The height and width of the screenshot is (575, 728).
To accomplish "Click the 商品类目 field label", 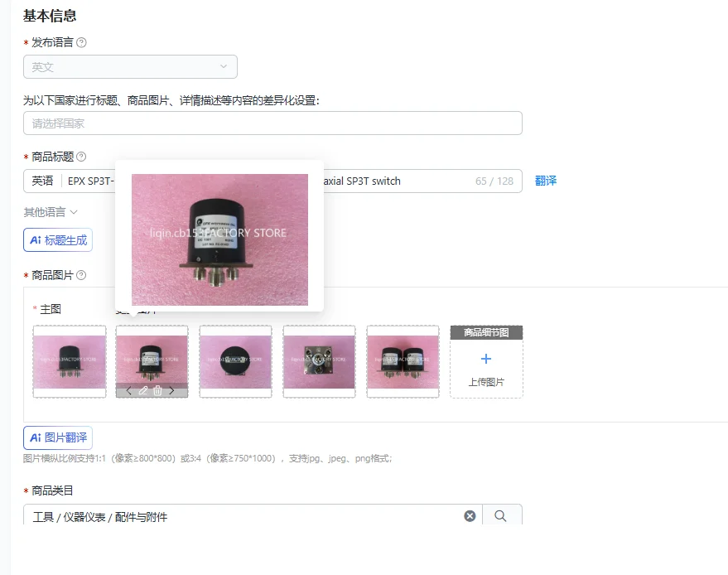I will pyautogui.click(x=52, y=490).
